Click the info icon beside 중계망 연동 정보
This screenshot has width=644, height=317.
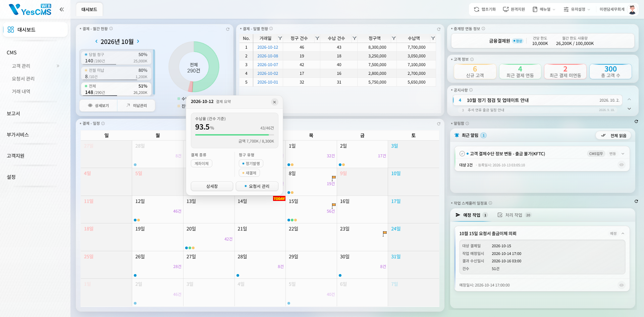(x=483, y=29)
